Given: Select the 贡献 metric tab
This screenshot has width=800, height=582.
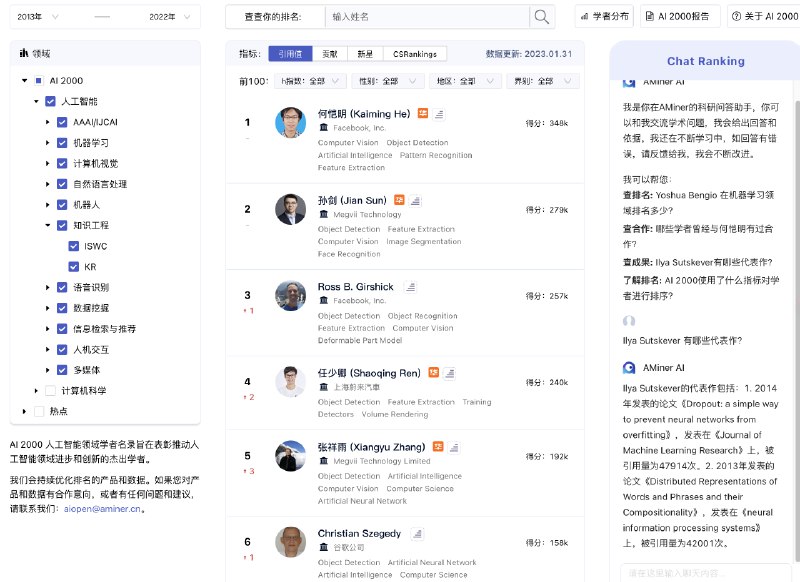Looking at the screenshot, I should click(x=330, y=54).
